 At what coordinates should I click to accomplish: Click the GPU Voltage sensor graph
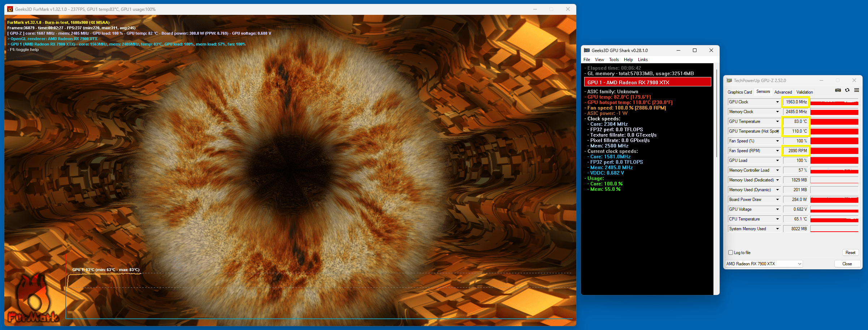834,209
